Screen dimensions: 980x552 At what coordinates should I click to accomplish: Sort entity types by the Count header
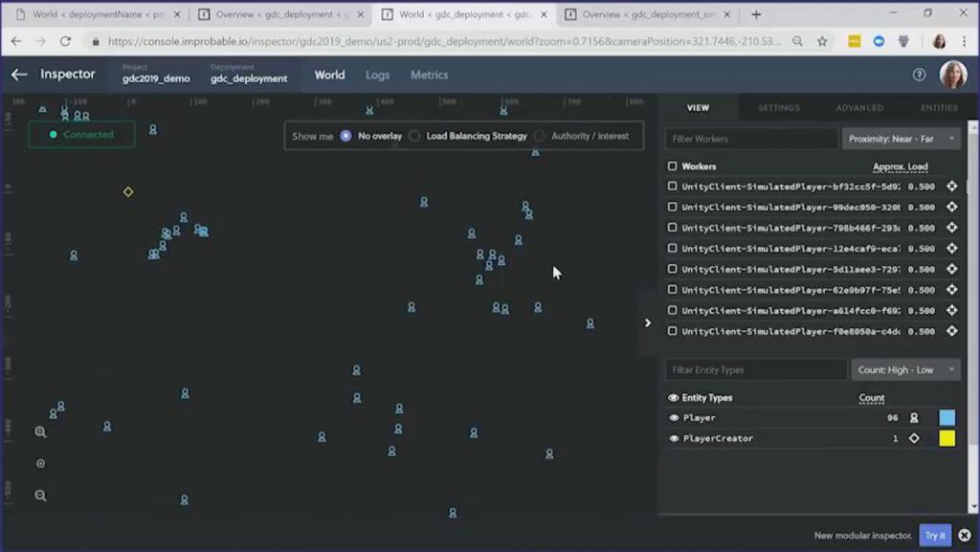pos(871,398)
